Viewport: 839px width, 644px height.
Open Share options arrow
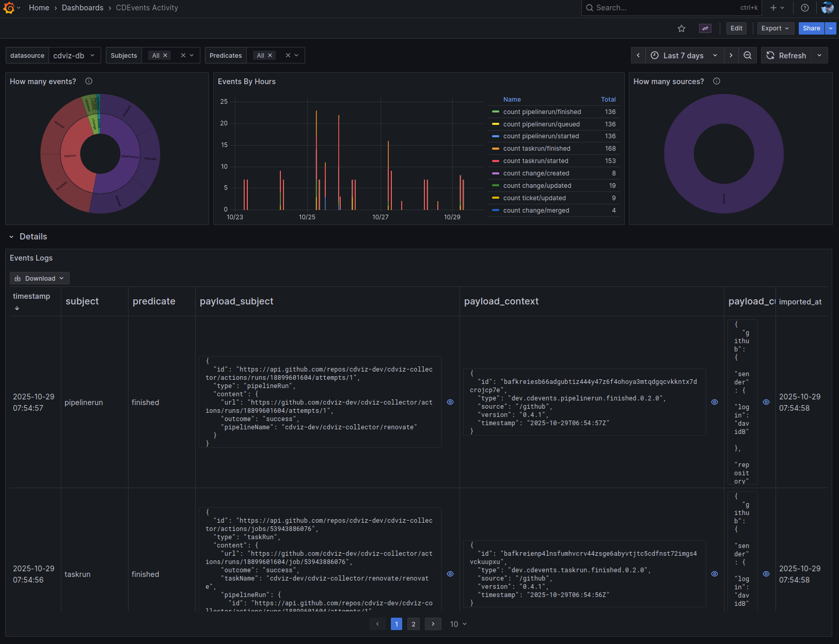click(831, 28)
